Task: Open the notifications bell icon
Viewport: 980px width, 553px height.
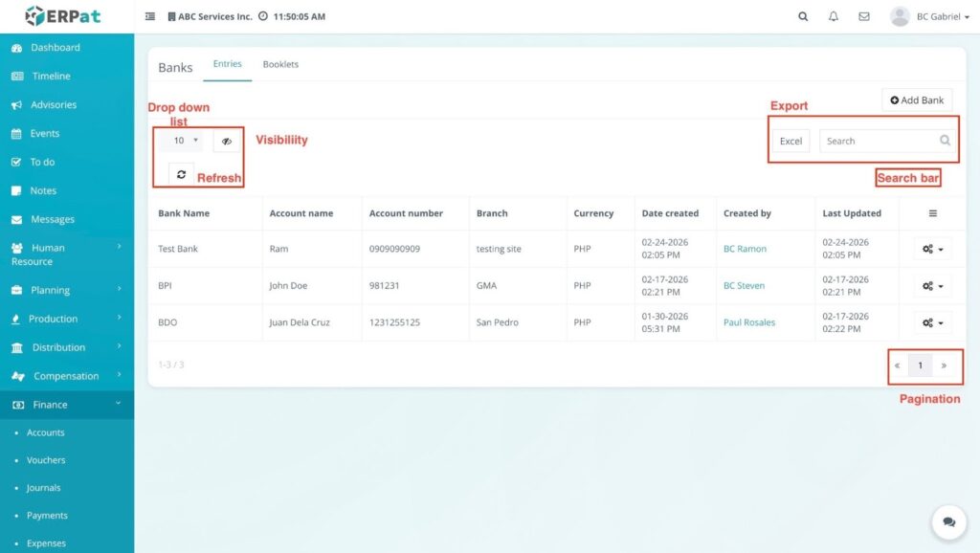Action: pyautogui.click(x=834, y=16)
